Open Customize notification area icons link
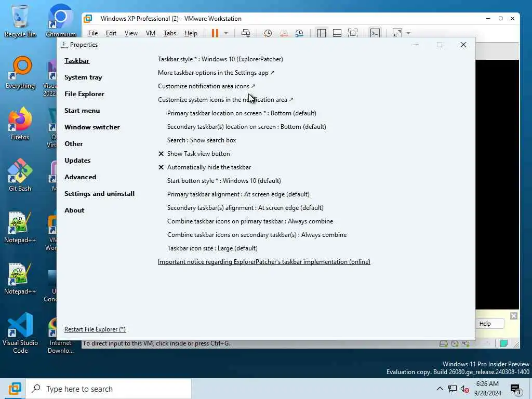Screen dimensions: 532x399 pos(207,86)
